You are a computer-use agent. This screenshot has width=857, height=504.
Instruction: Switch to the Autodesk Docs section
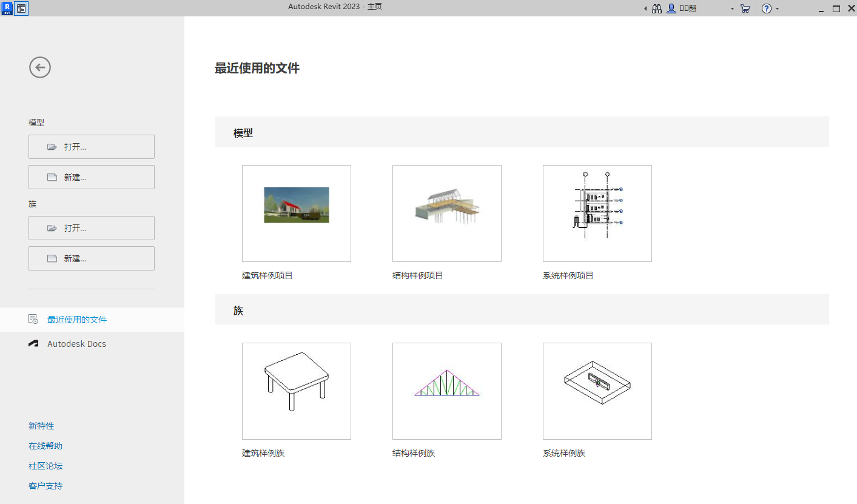point(76,343)
